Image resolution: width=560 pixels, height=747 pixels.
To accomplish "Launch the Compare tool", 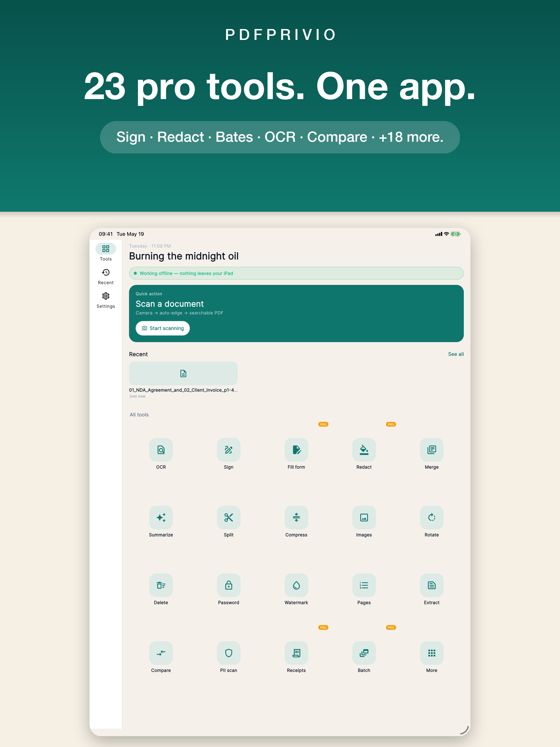I will click(x=161, y=653).
